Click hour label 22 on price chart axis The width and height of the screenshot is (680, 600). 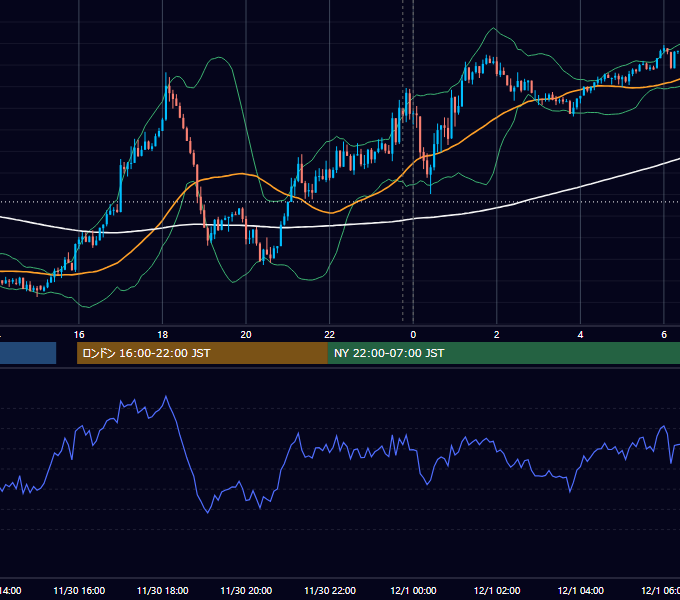click(330, 335)
